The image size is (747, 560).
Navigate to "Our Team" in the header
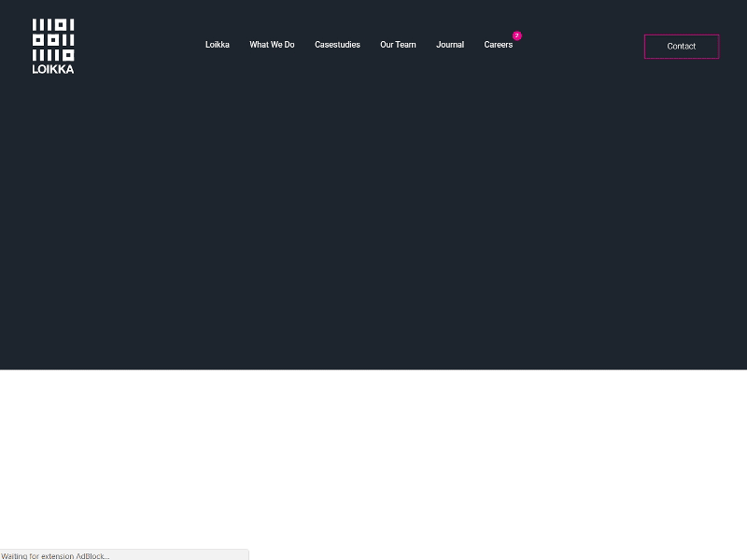point(398,44)
